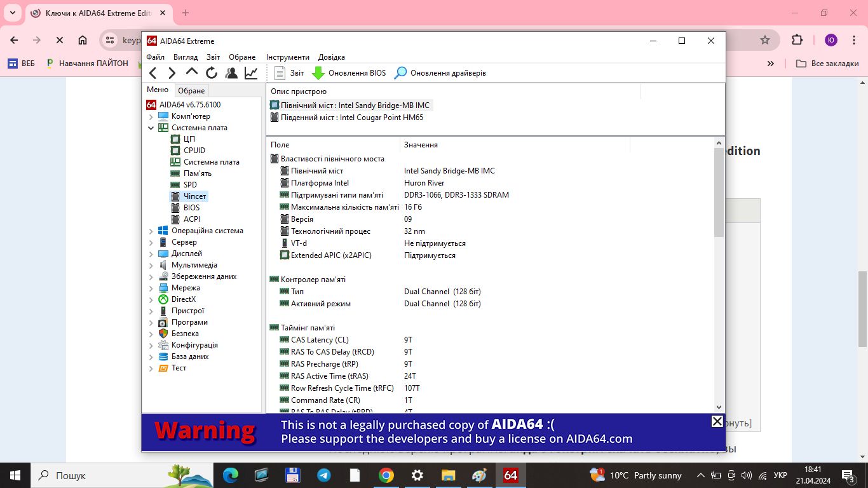
Task: Refresh the AIDA64 view
Action: pos(212,73)
